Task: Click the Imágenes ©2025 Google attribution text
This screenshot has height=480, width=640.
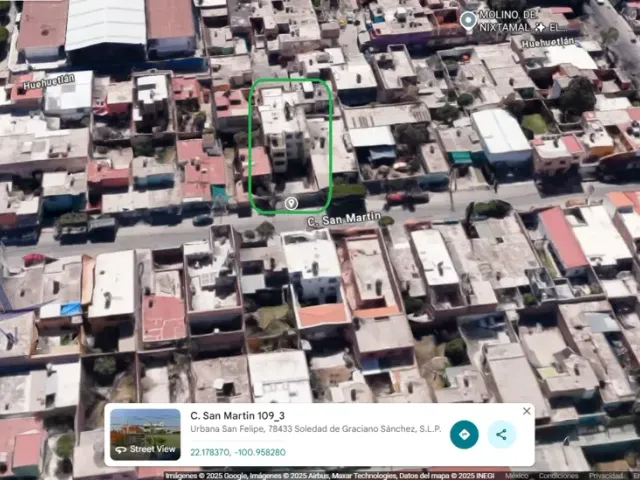Action: coord(206,476)
